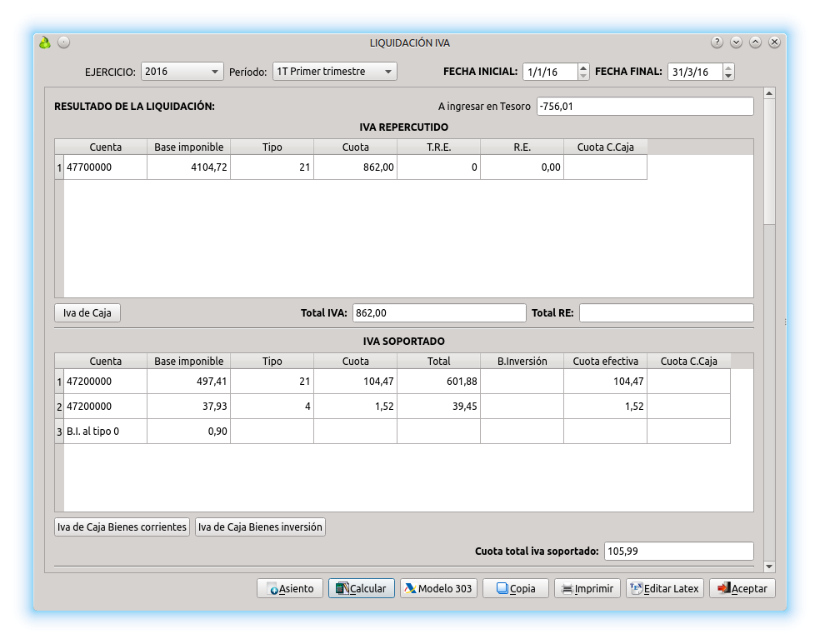Increase FECHA INICIAL with up arrow
The height and width of the screenshot is (644, 820).
(583, 67)
